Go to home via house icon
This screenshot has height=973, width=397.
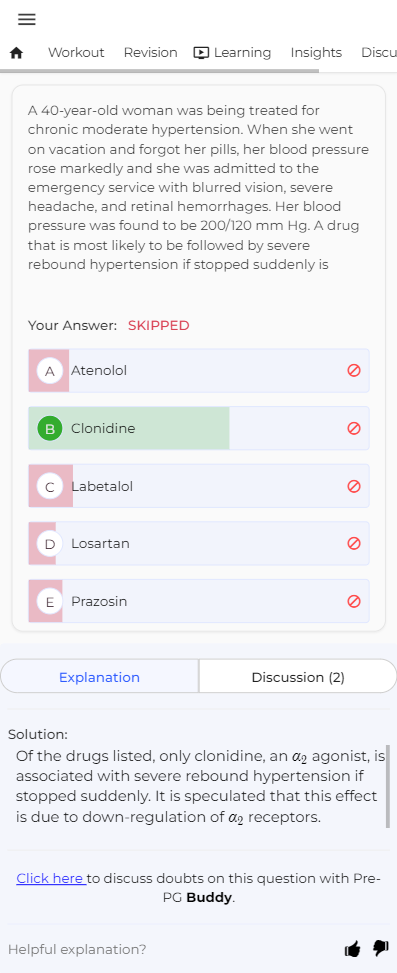coord(17,53)
